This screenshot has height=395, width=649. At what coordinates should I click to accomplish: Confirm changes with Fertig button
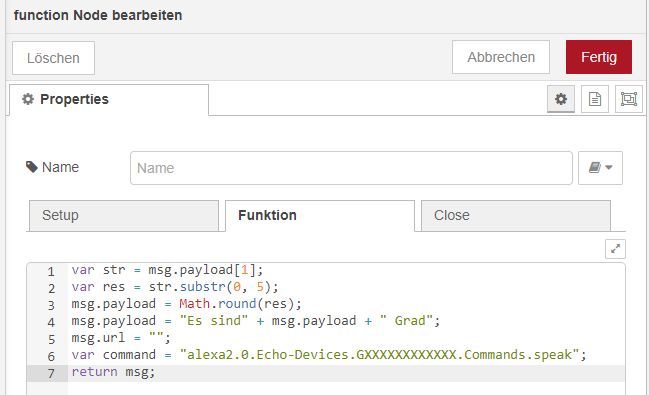(x=599, y=57)
